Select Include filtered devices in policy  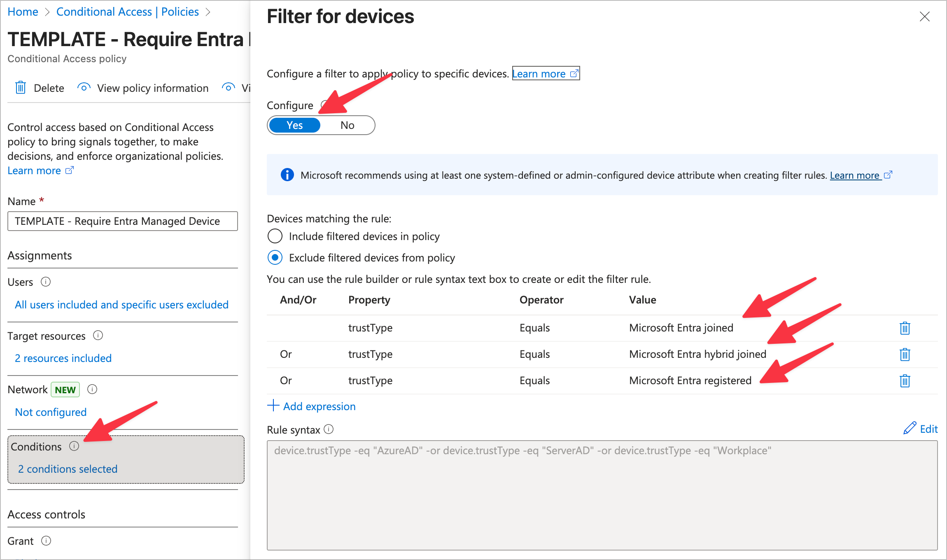point(275,236)
